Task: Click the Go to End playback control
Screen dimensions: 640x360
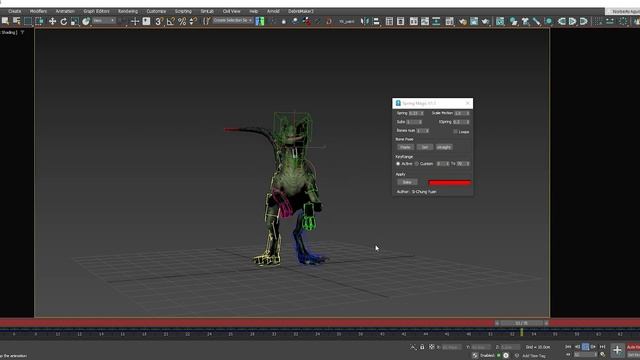Action: click(x=602, y=347)
